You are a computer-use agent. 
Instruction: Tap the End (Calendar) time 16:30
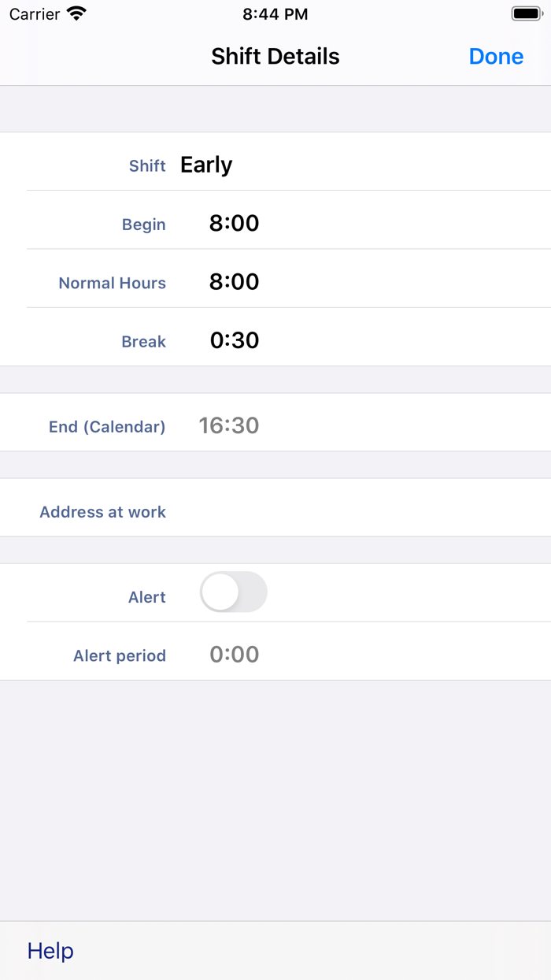pos(228,425)
